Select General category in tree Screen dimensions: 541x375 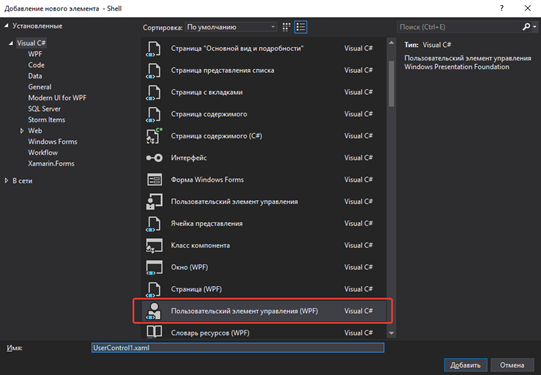(39, 87)
